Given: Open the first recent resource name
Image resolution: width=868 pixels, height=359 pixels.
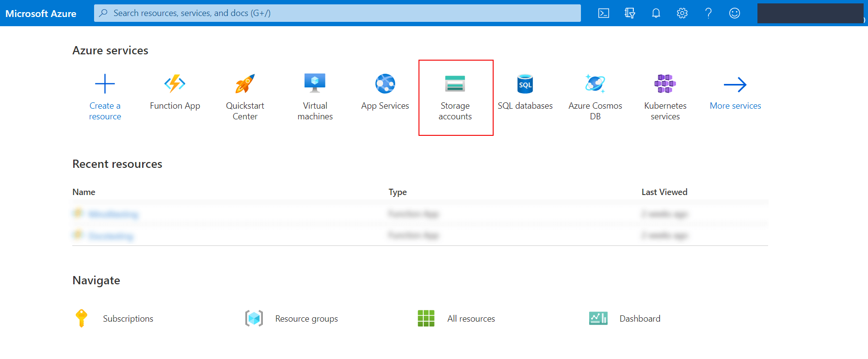Looking at the screenshot, I should [x=113, y=214].
